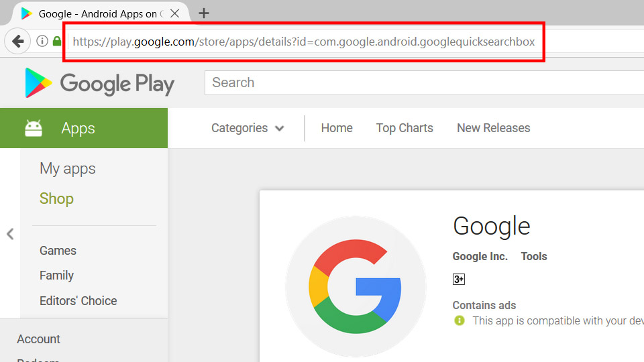Open the Family category

click(x=56, y=276)
